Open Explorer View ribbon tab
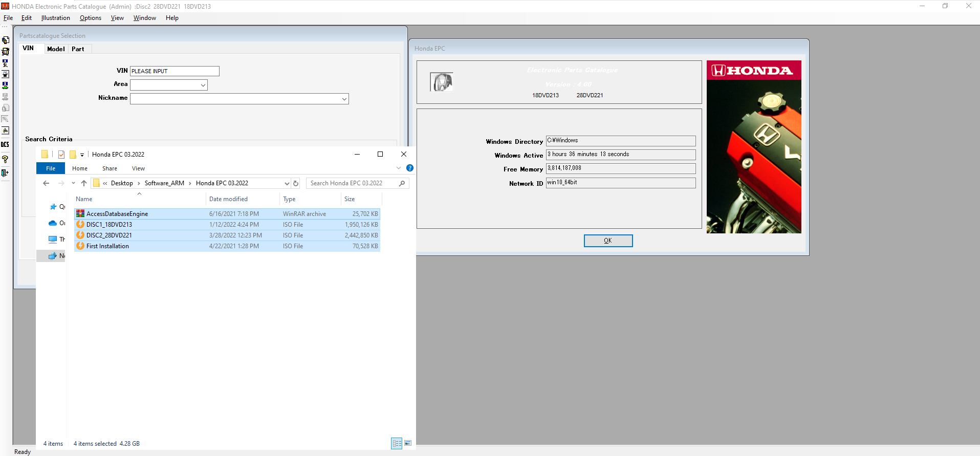Viewport: 980px width, 456px height. pos(138,168)
